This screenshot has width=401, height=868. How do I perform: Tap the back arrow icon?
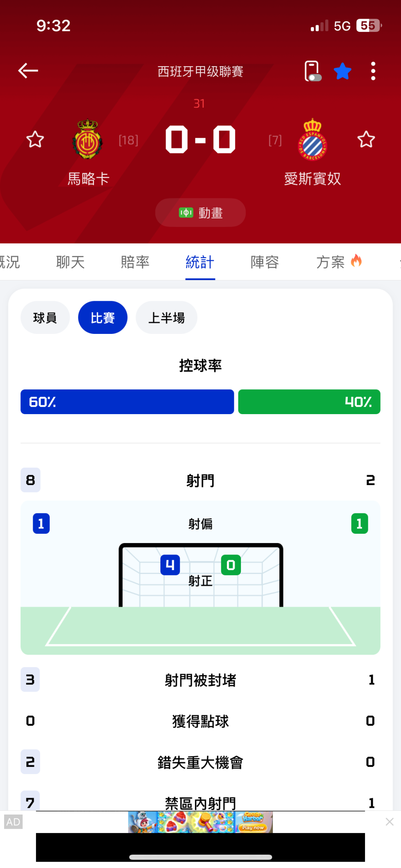[28, 71]
